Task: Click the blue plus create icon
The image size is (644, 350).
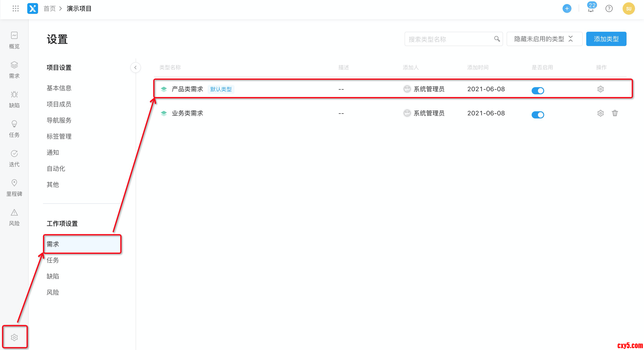Action: [567, 8]
